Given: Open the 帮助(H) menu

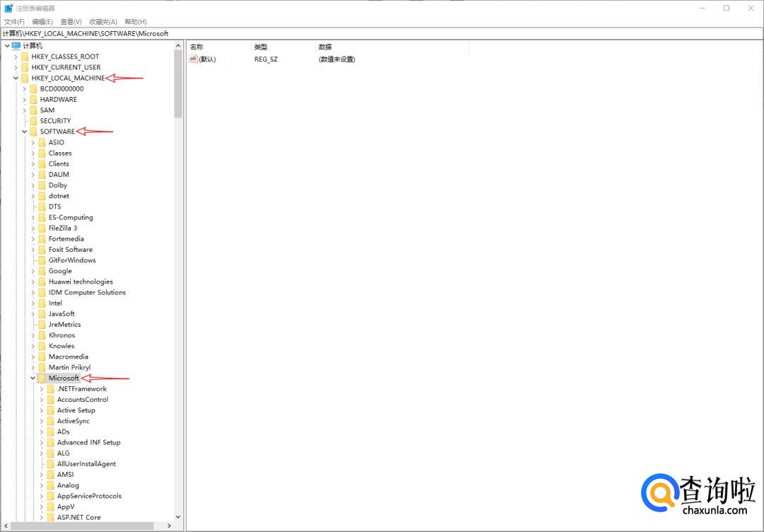Looking at the screenshot, I should pyautogui.click(x=135, y=21).
